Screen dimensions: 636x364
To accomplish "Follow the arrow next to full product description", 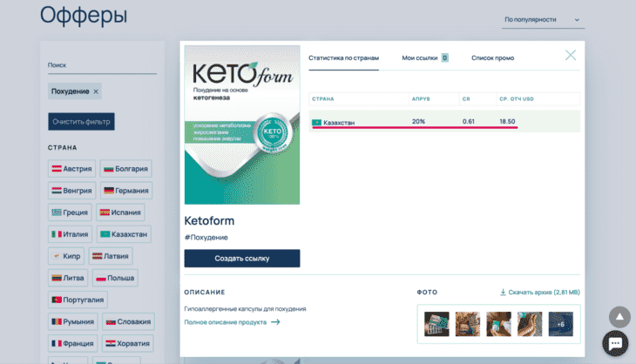I will point(275,322).
